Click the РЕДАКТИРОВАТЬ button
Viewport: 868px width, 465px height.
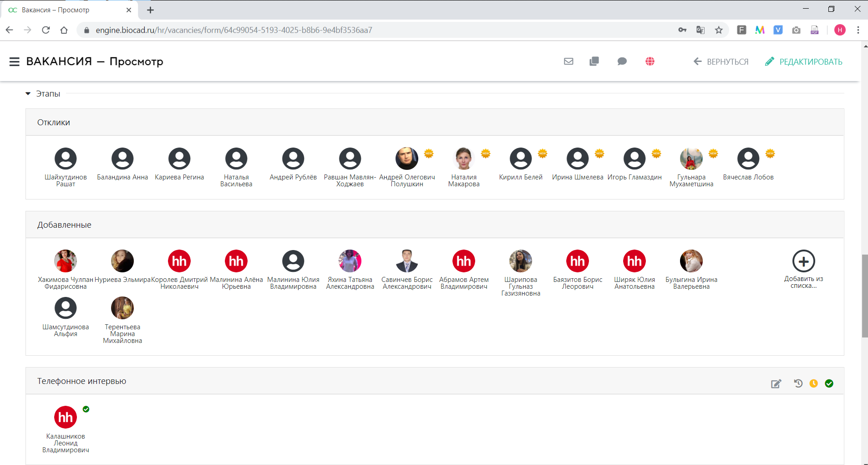point(804,61)
